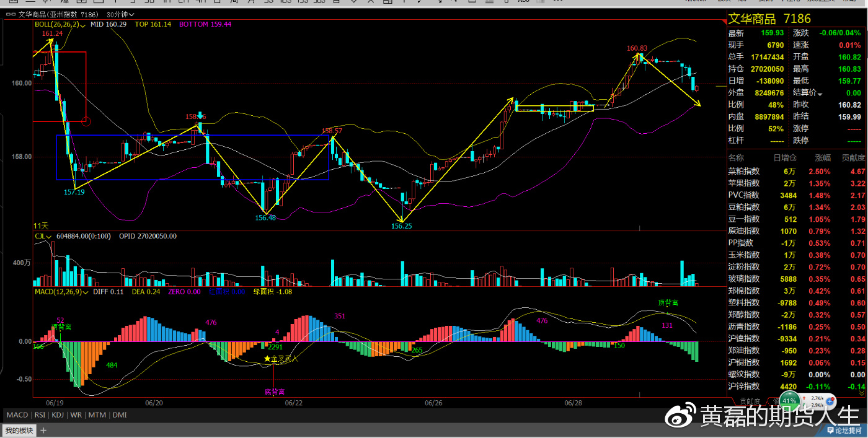Click the 06/28 date on time axis

tap(573, 403)
